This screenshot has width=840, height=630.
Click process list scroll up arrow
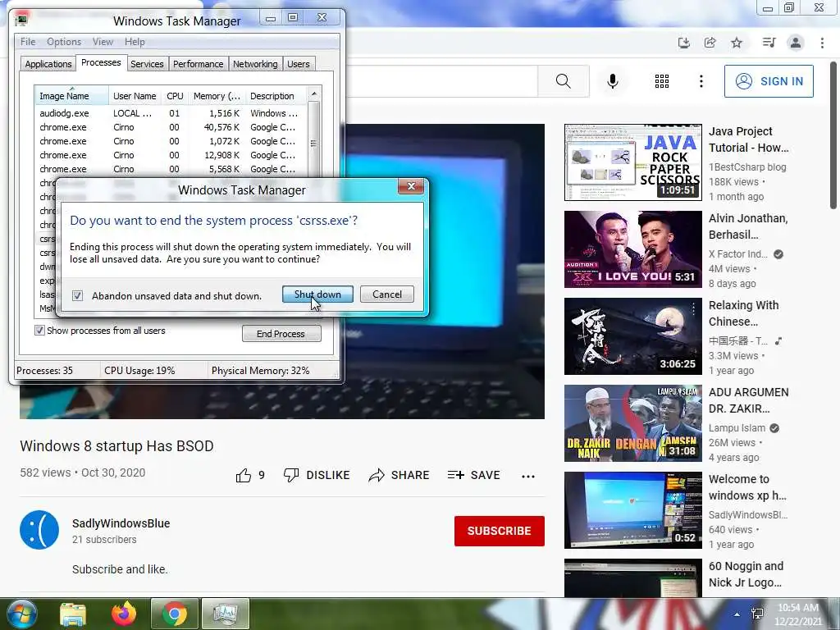[x=314, y=94]
